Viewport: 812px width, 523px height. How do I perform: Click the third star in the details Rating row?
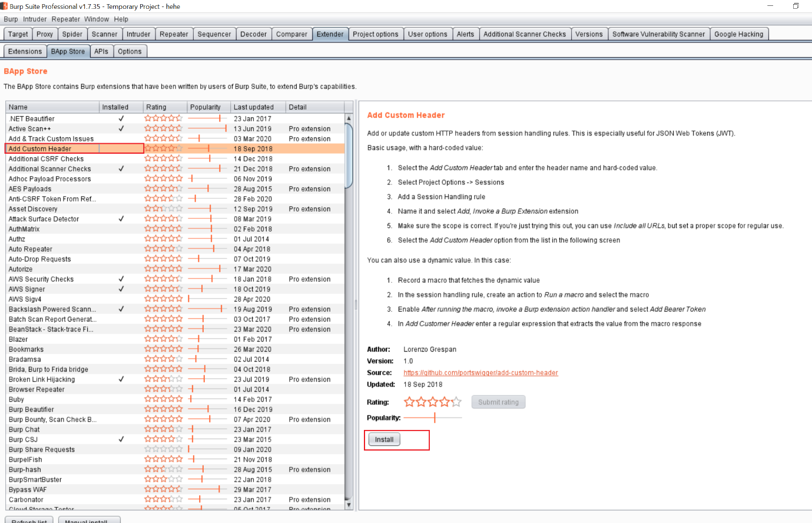(x=433, y=402)
